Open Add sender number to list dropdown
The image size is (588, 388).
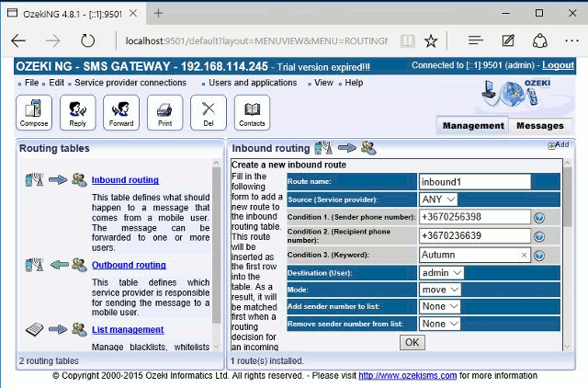tap(439, 306)
